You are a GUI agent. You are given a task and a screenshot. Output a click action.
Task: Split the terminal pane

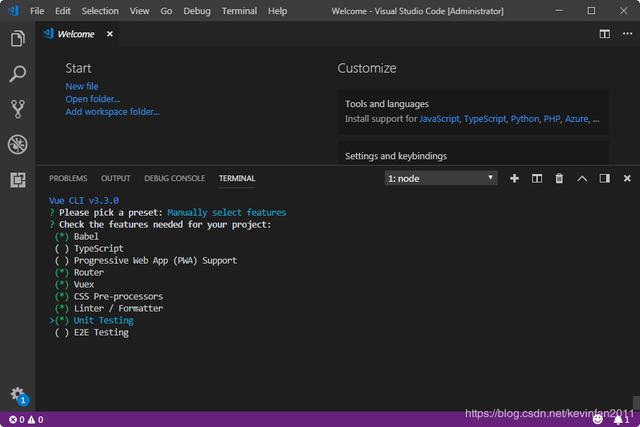537,178
